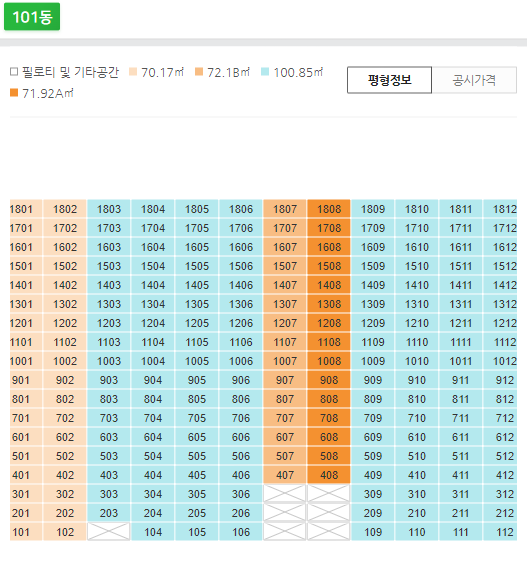
Task: Pick unit 112
Action: [500, 532]
